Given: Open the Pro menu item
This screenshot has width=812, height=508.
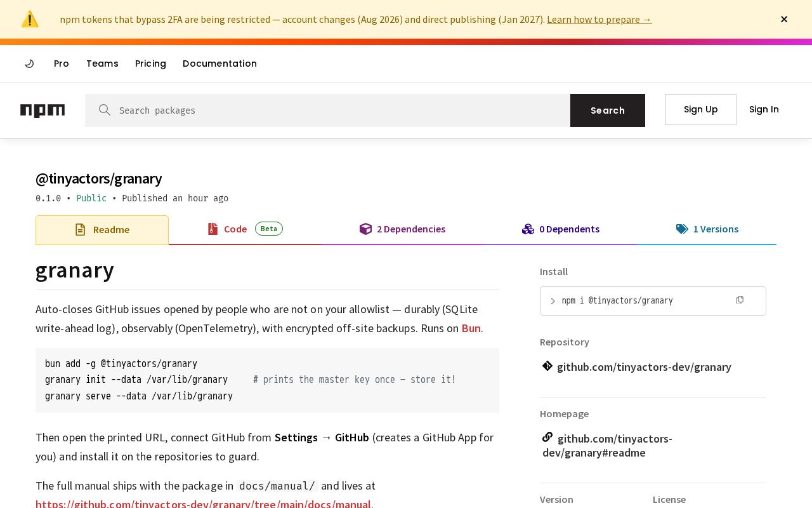Looking at the screenshot, I should tap(62, 63).
